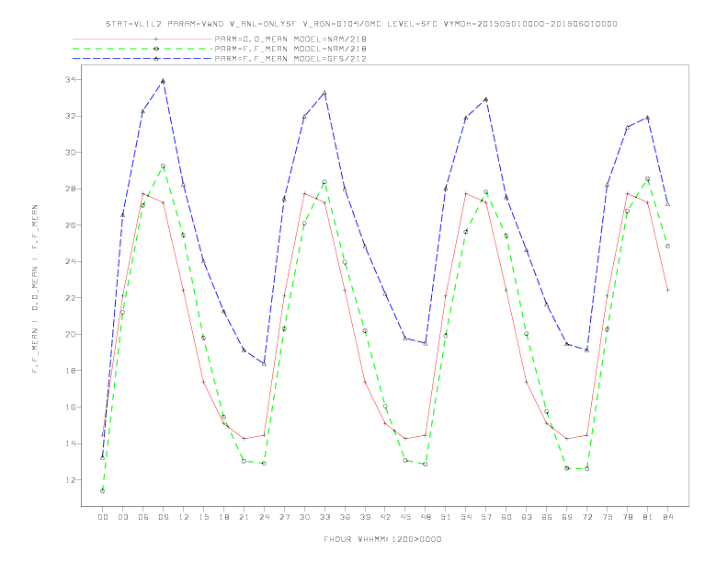Click x-axis tick label 51
The height and width of the screenshot is (563, 728).
(446, 517)
